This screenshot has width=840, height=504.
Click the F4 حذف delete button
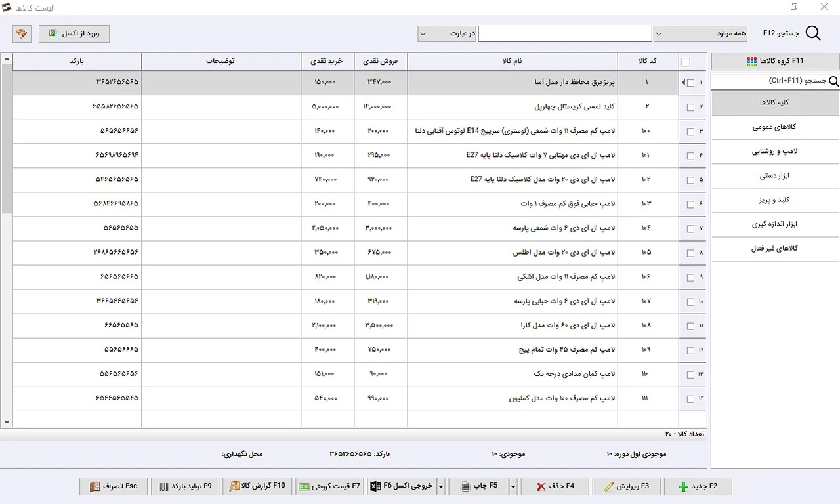coord(555,486)
